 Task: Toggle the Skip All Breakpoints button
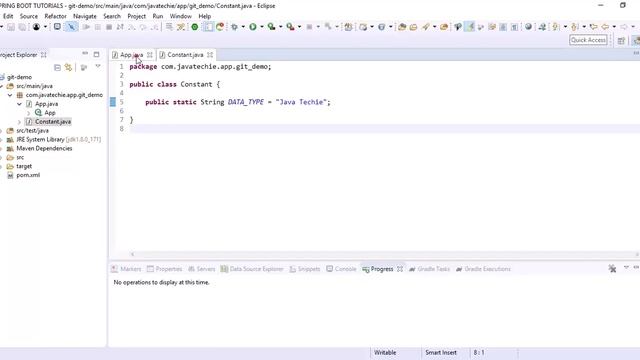click(71, 27)
